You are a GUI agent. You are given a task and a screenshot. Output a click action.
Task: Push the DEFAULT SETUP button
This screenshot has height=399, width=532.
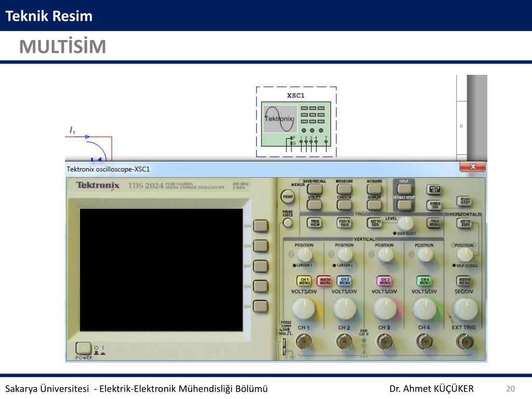point(404,205)
